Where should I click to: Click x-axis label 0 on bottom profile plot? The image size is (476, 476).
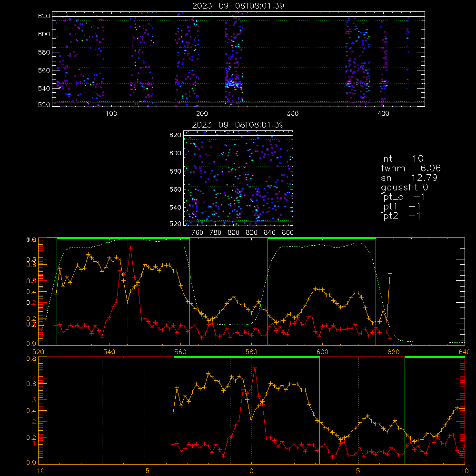click(x=251, y=471)
